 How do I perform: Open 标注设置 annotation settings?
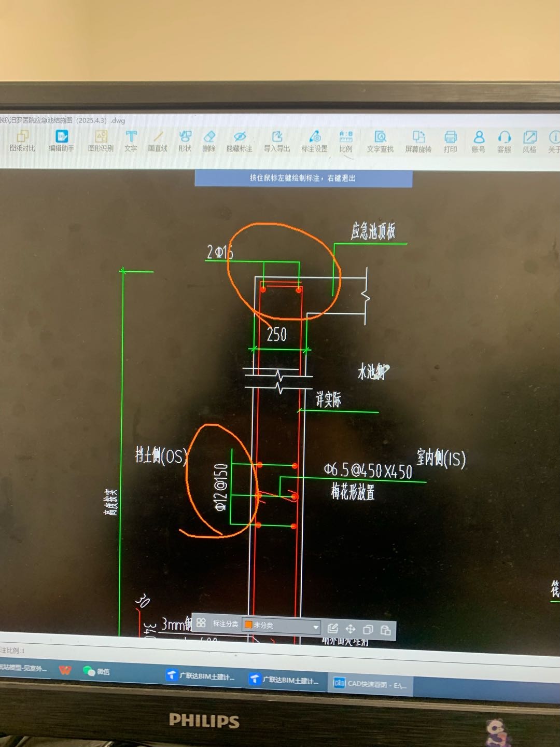(x=314, y=142)
